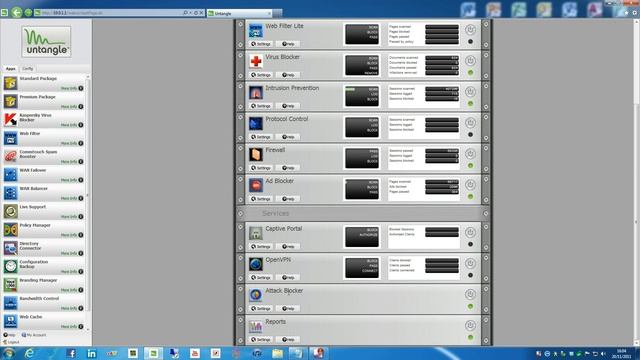Viewport: 640px width, 360px height.
Task: Select the Branding Manager icon
Action: [11, 285]
